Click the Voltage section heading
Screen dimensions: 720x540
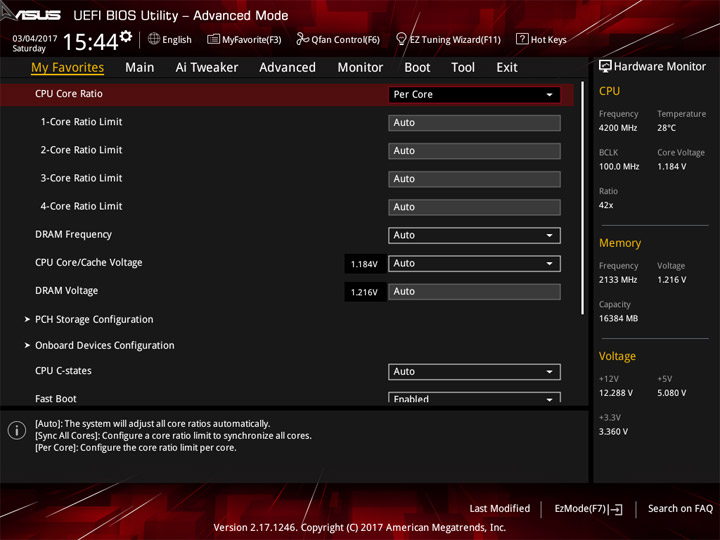[x=617, y=356]
